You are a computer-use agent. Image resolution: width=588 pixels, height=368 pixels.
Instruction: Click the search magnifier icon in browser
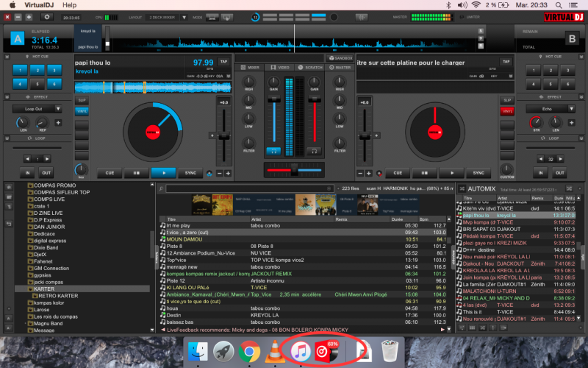tap(161, 188)
